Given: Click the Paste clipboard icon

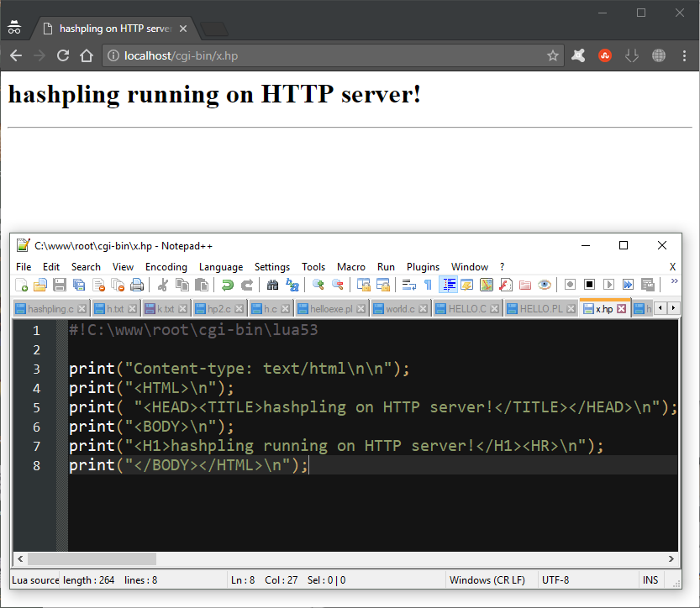Looking at the screenshot, I should tap(202, 285).
